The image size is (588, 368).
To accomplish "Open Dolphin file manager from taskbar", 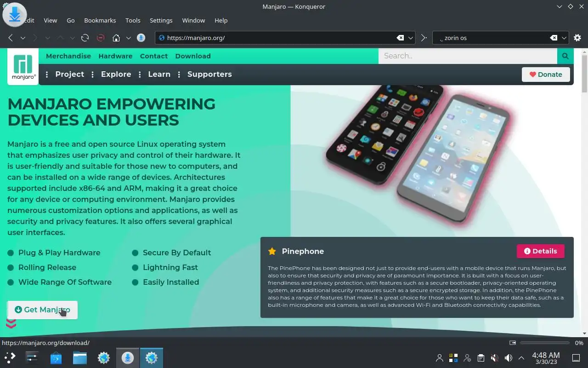I will pyautogui.click(x=80, y=357).
